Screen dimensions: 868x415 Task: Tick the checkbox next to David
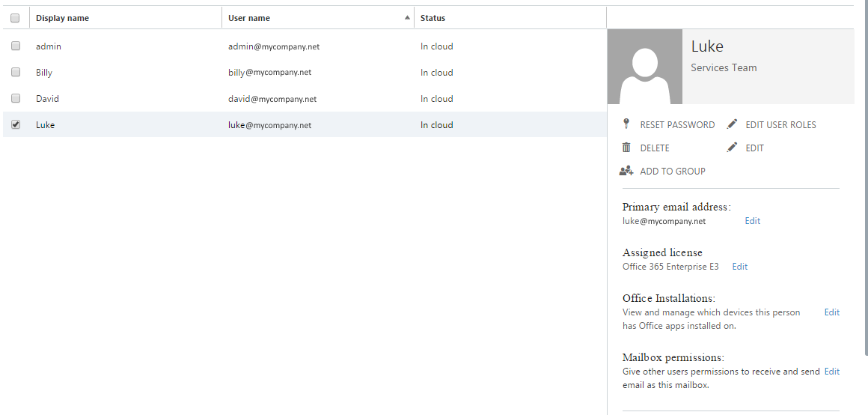click(x=16, y=99)
